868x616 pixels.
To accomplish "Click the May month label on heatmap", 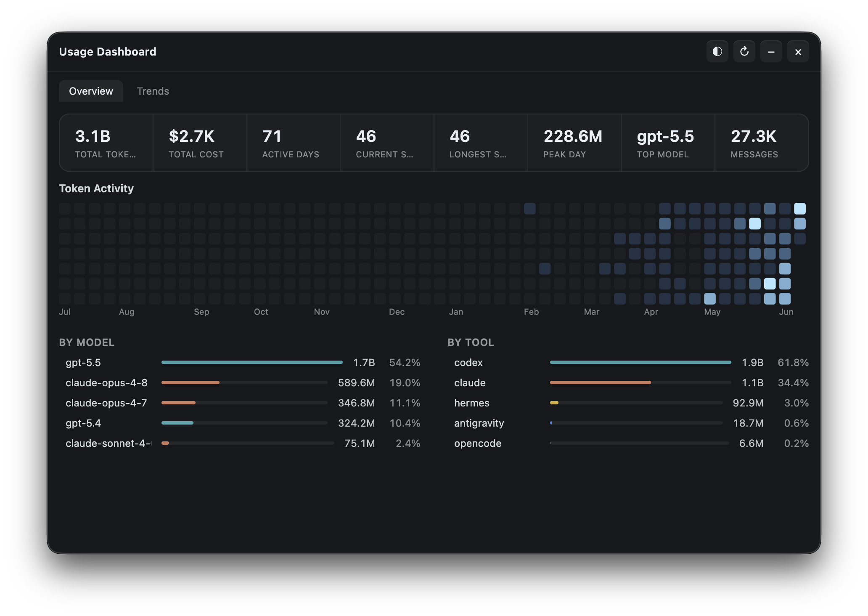I will tap(712, 312).
